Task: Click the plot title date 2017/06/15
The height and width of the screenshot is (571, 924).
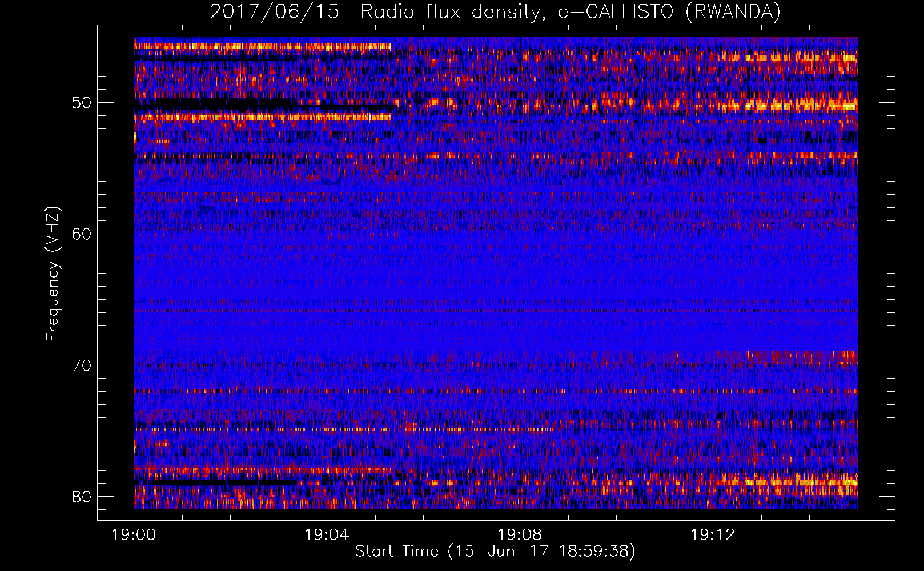Action: coord(275,12)
